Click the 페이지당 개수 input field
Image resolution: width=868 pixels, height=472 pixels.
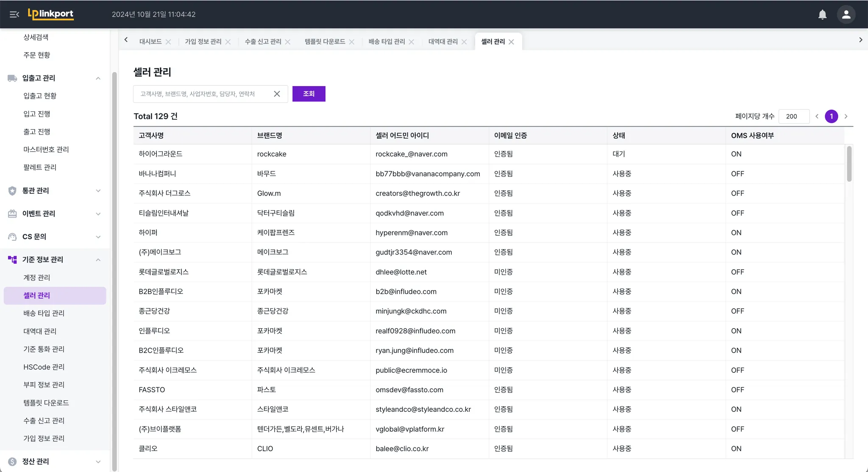pyautogui.click(x=793, y=116)
